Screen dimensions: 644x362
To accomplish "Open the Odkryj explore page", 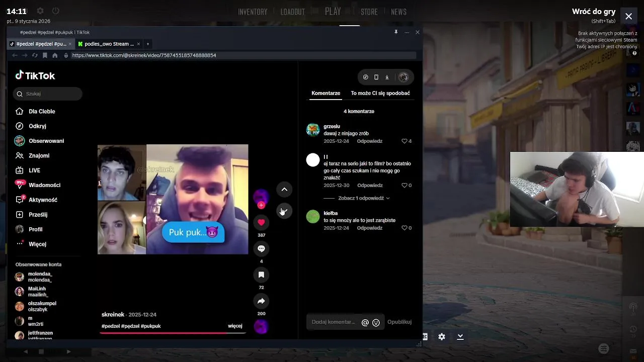I will coord(31,126).
